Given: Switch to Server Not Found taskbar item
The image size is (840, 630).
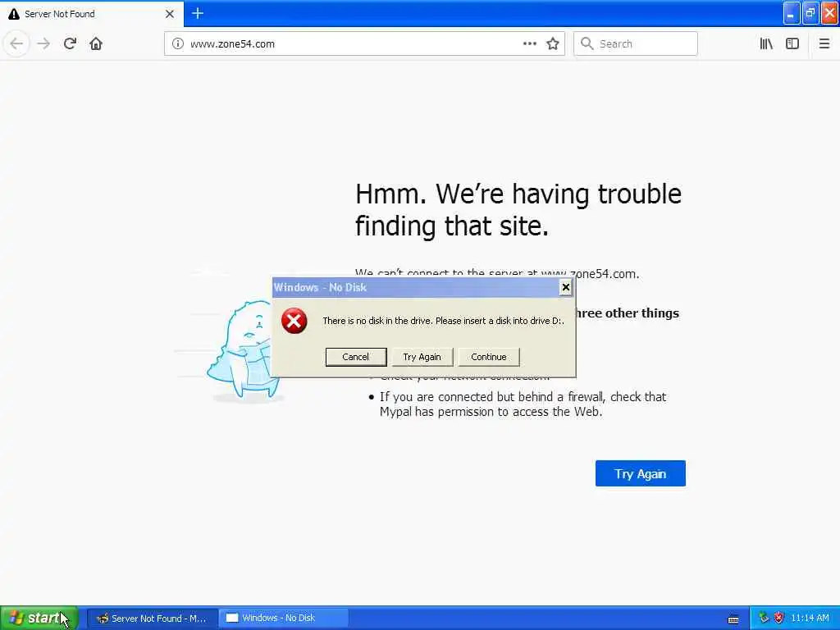Looking at the screenshot, I should [x=152, y=619].
